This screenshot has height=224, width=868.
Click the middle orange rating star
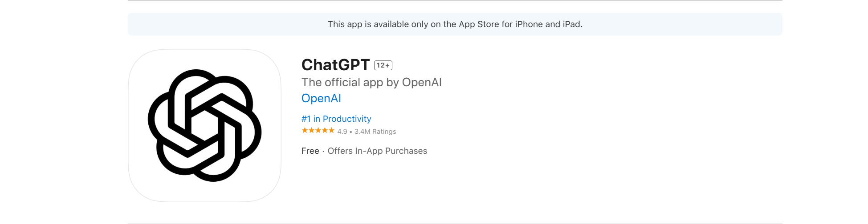click(318, 130)
